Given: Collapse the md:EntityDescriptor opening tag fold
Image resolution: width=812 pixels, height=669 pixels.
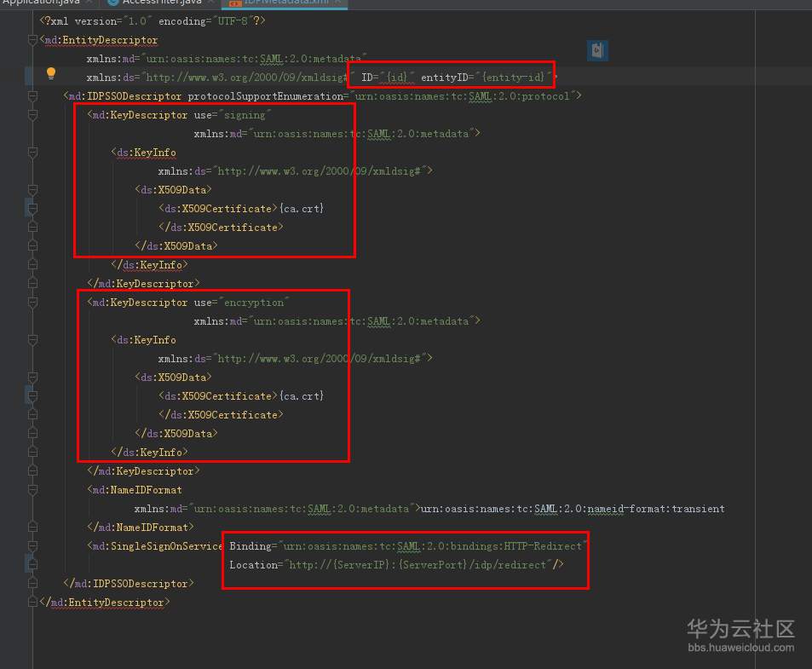Looking at the screenshot, I should (32, 40).
